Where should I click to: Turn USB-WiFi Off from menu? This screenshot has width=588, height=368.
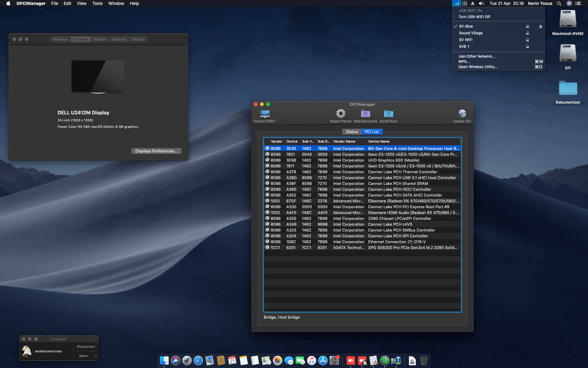(x=474, y=17)
